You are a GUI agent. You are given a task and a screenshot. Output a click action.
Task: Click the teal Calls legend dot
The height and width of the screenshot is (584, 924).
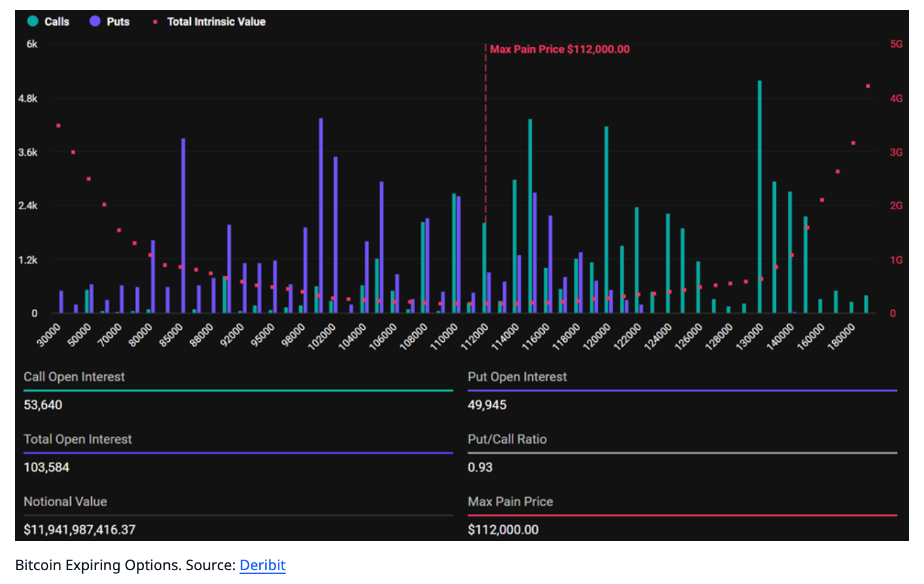(33, 22)
